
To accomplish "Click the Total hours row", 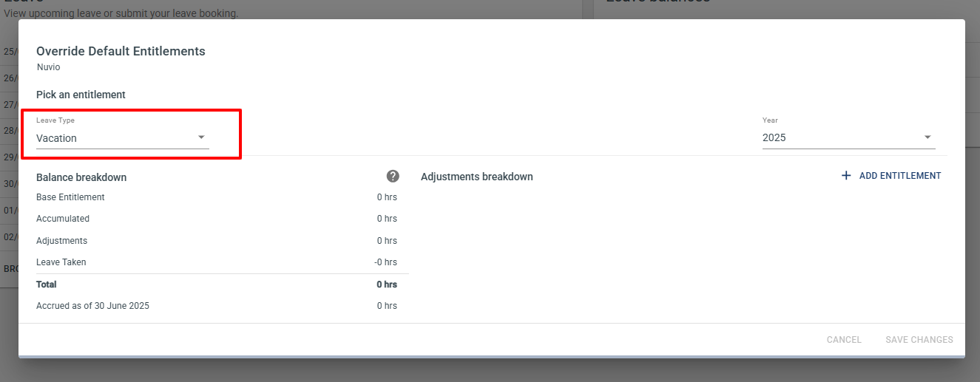I will click(x=217, y=284).
